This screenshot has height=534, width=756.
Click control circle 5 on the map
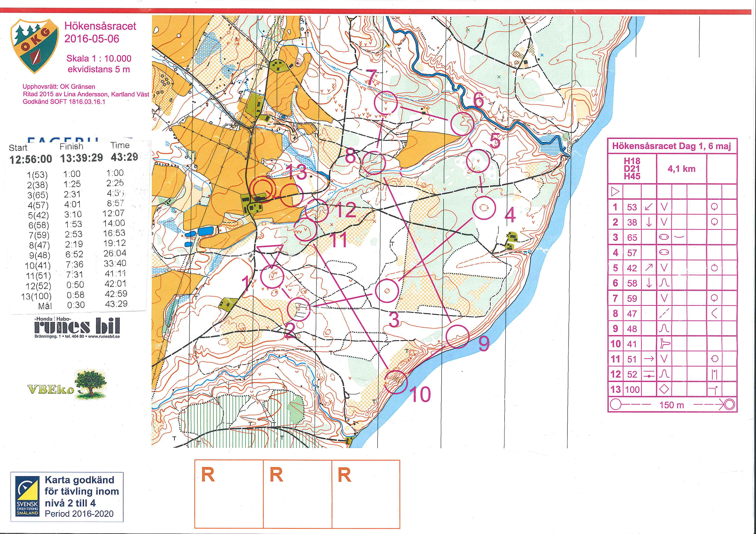tap(478, 161)
